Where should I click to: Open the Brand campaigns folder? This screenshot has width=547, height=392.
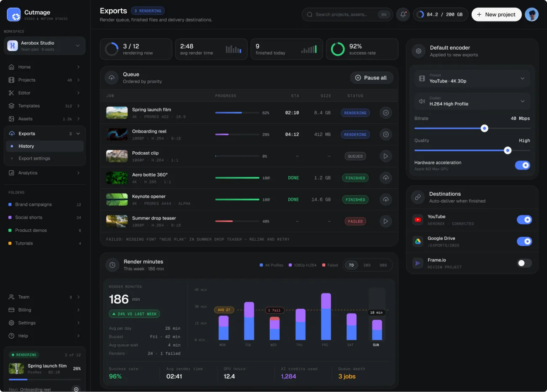click(x=45, y=204)
